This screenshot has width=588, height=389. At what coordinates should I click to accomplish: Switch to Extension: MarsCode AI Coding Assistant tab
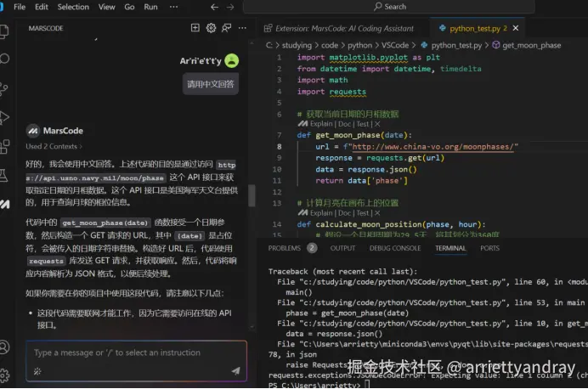pos(339,29)
